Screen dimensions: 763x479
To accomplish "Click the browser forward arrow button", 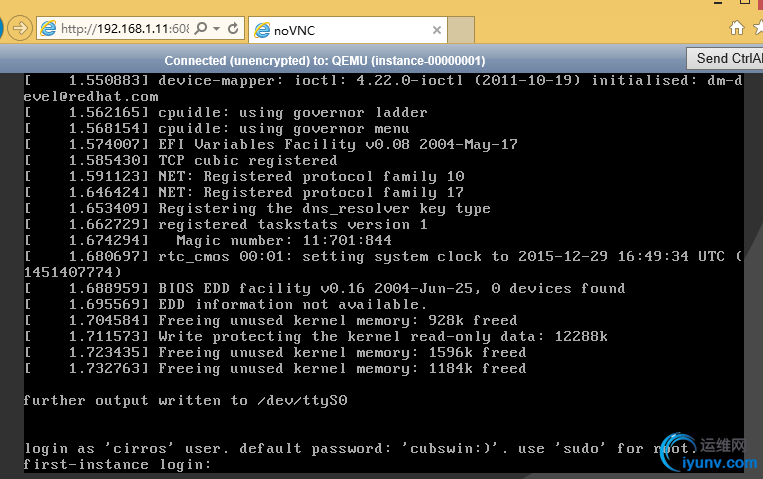I will click(x=19, y=28).
